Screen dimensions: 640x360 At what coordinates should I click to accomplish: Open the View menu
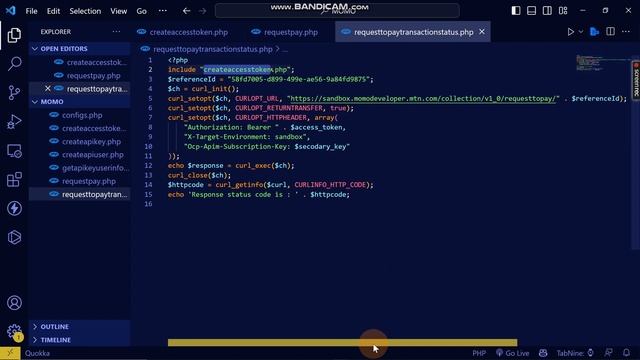click(x=118, y=11)
